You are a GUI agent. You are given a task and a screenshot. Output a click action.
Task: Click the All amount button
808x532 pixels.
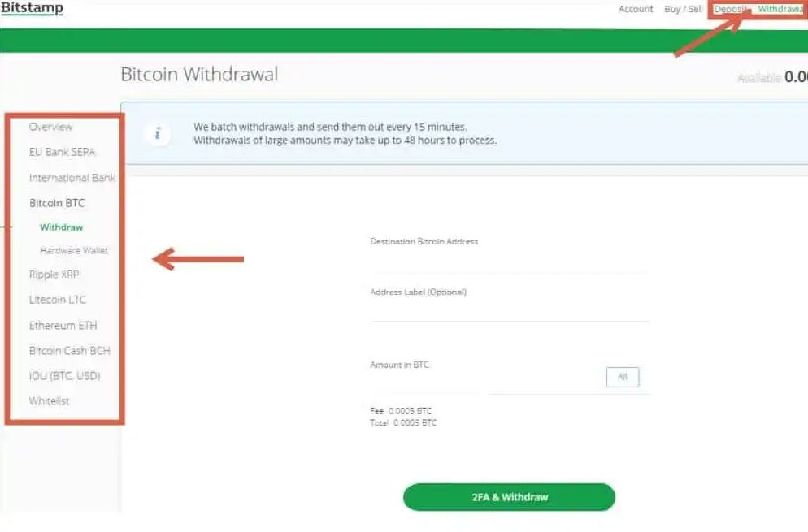(x=623, y=377)
